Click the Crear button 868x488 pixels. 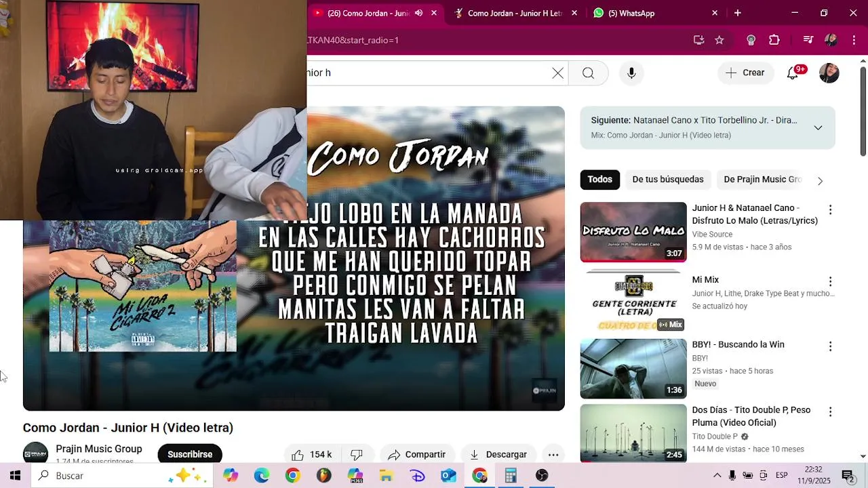(745, 73)
